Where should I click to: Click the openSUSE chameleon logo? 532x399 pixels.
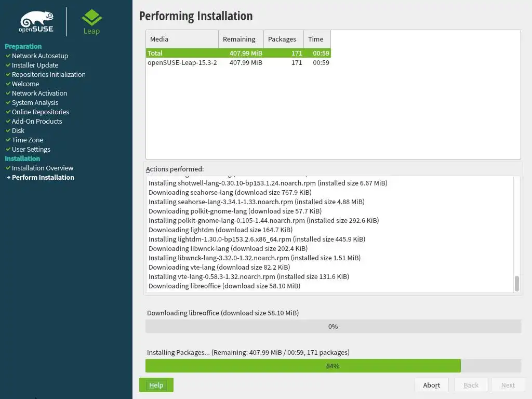click(37, 22)
